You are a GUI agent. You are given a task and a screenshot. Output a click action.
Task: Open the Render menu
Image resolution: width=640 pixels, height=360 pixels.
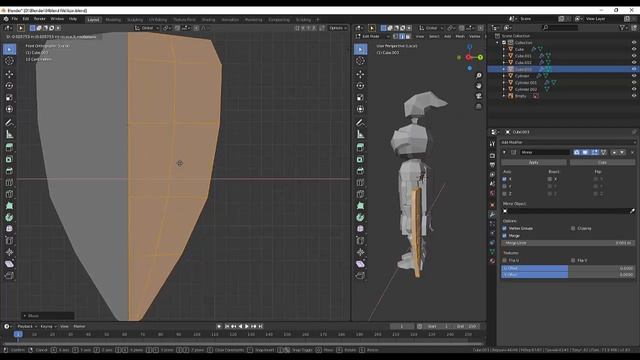(40, 19)
